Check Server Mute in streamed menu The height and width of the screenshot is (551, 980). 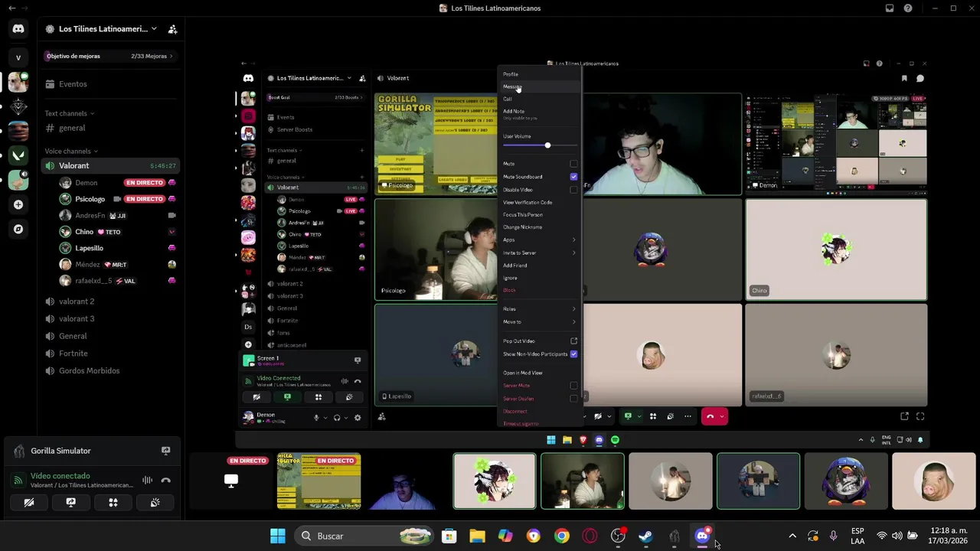tap(573, 386)
